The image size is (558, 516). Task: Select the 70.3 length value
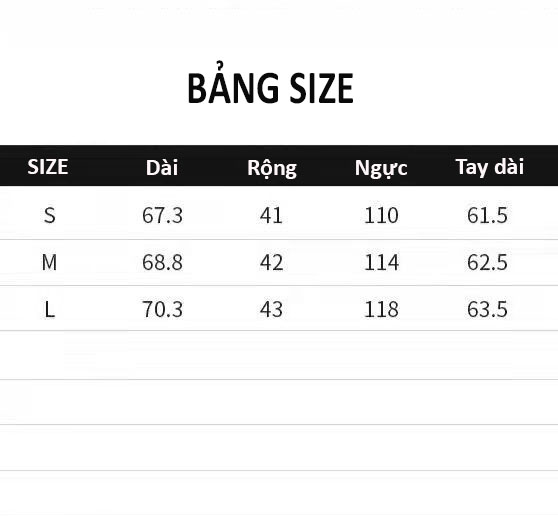coord(162,309)
